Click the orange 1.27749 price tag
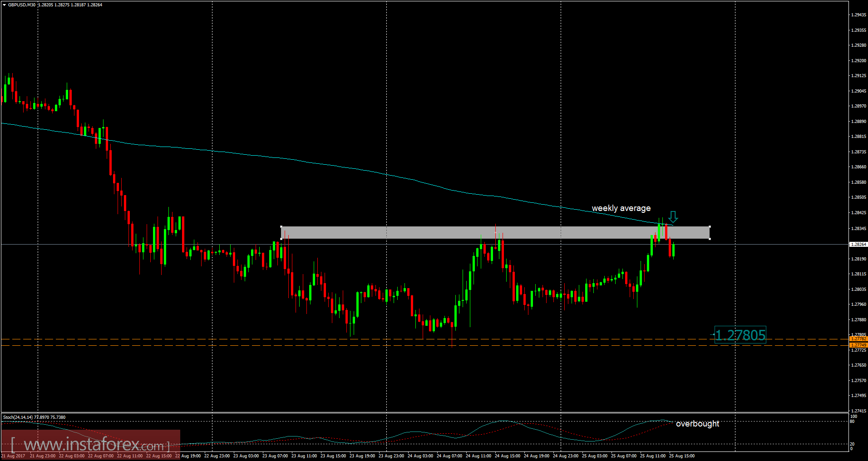 pyautogui.click(x=858, y=345)
